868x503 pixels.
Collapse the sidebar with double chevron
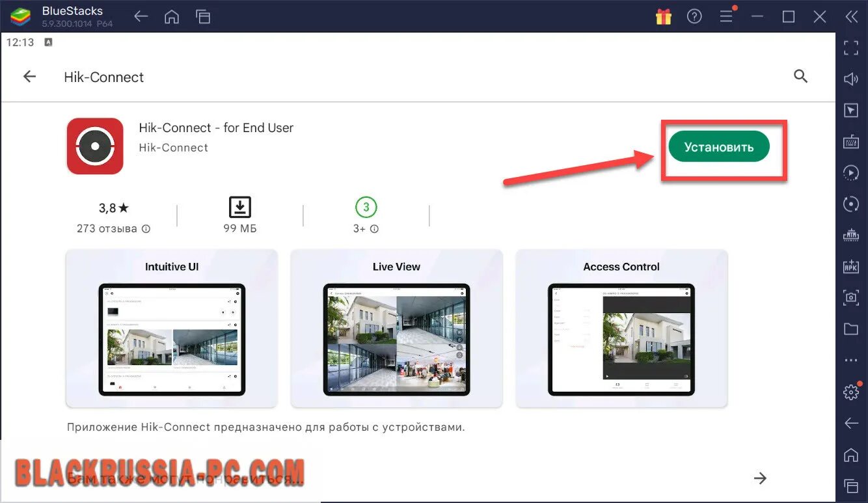tap(851, 17)
